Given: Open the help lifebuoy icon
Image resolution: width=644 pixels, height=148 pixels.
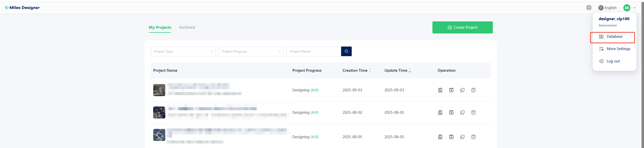Looking at the screenshot, I should (x=589, y=8).
